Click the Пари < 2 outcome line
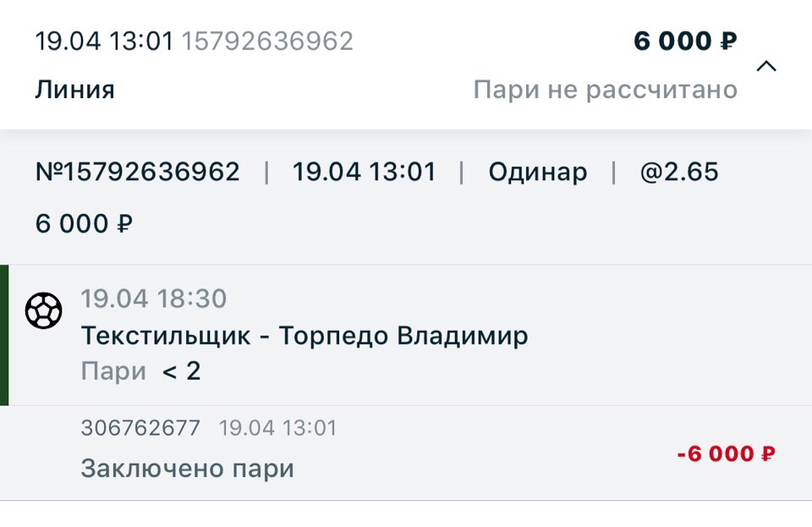Screen dimensions: 812x527 tap(141, 371)
